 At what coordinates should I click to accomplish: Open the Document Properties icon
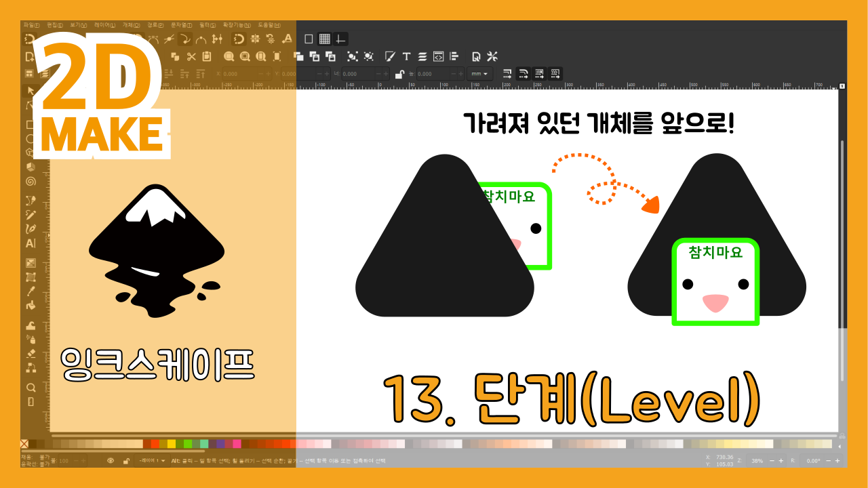477,56
